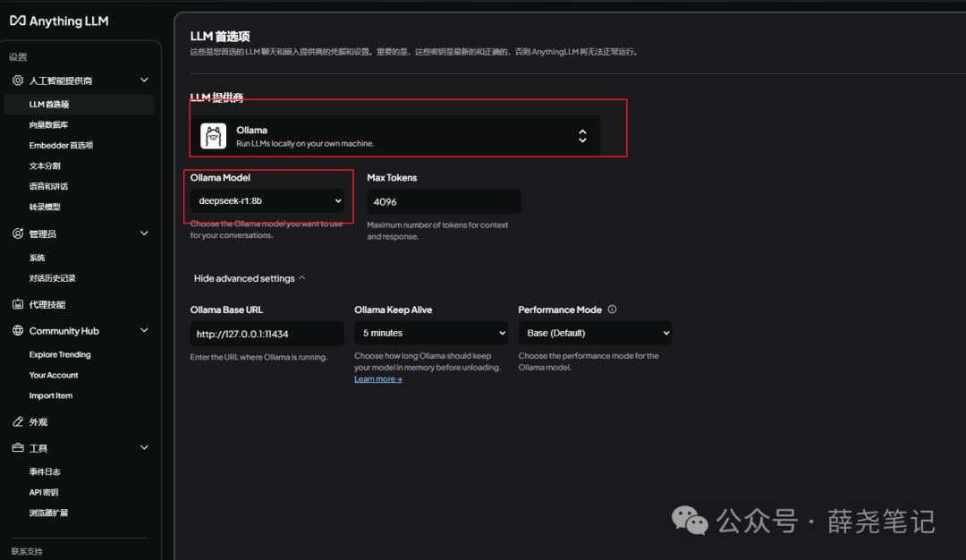Click the Community Hub globe icon
Screen dimensions: 966x560
pos(18,330)
